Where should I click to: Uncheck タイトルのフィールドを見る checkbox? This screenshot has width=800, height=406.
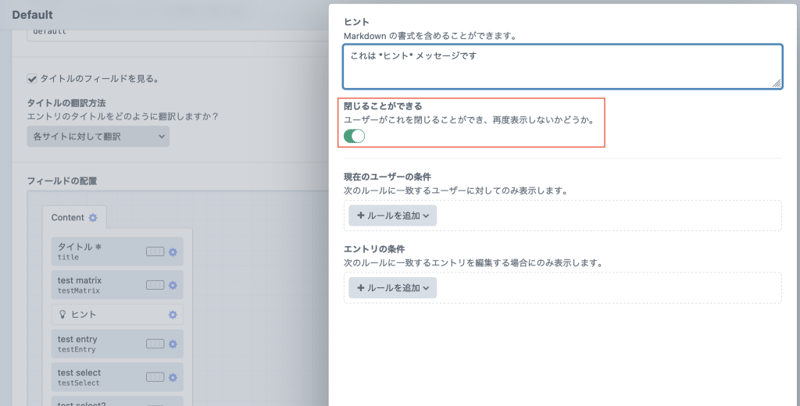(x=32, y=78)
